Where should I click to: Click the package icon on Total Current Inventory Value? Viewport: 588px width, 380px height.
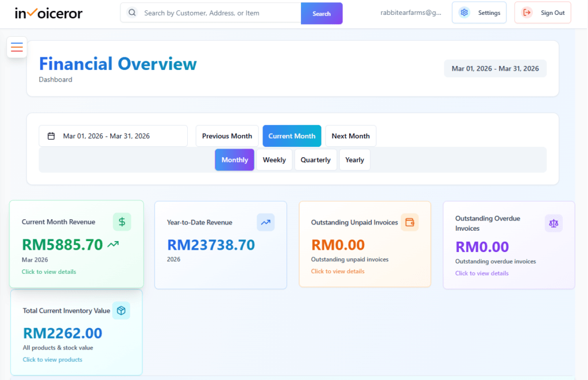[121, 310]
